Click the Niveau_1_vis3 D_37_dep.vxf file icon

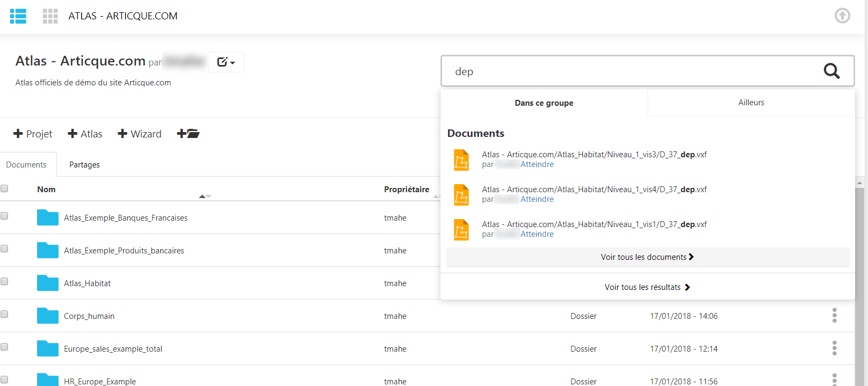tap(461, 160)
